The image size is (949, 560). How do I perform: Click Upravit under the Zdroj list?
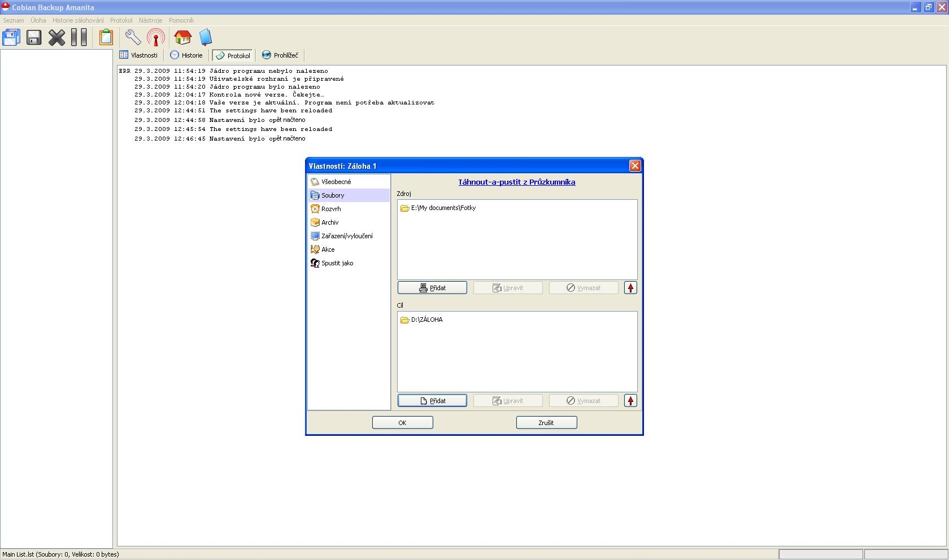[x=508, y=288]
